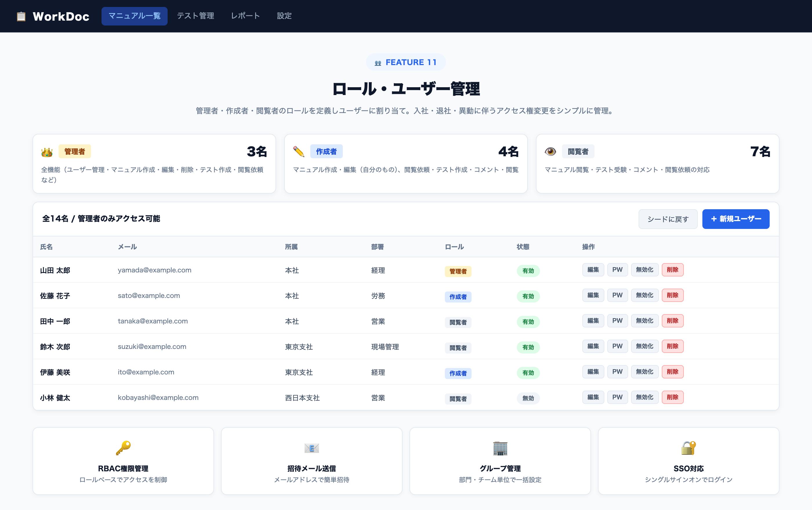Click 削除 in 小林 健太 row

coord(673,398)
